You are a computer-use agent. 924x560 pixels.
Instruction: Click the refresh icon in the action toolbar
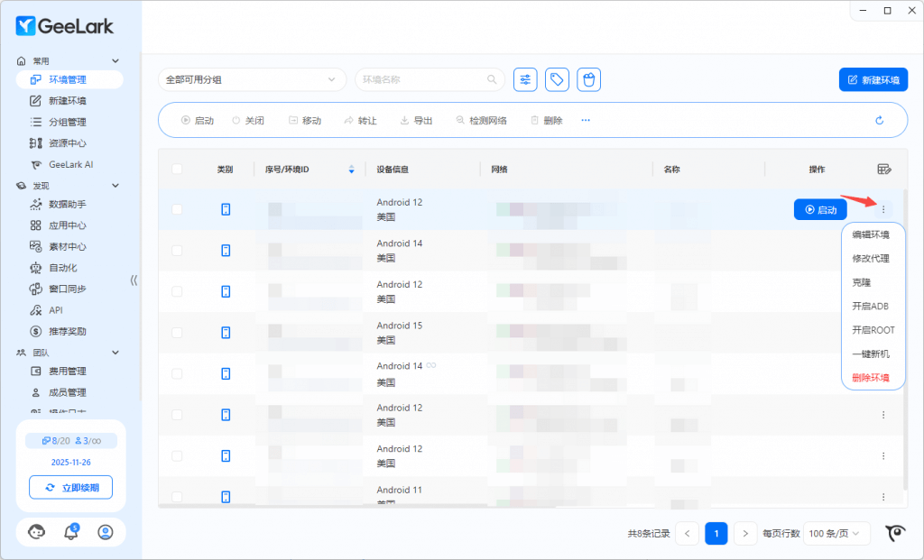coord(880,120)
